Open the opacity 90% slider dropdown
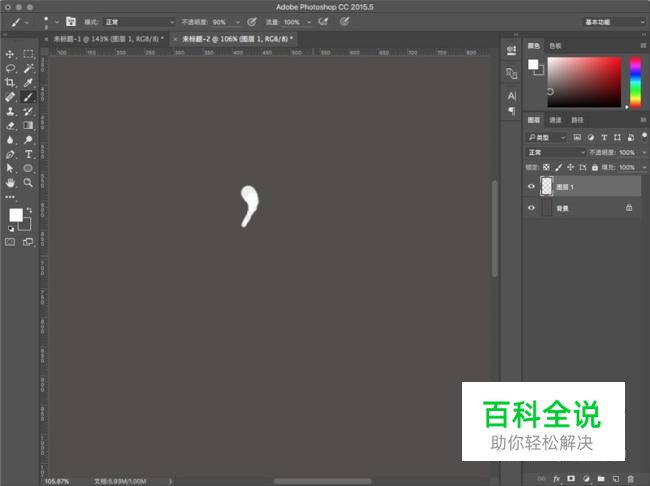The height and width of the screenshot is (486, 650). (x=238, y=22)
